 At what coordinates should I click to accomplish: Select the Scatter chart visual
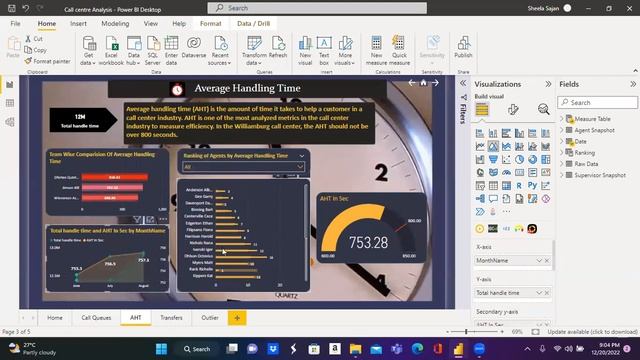point(506,159)
